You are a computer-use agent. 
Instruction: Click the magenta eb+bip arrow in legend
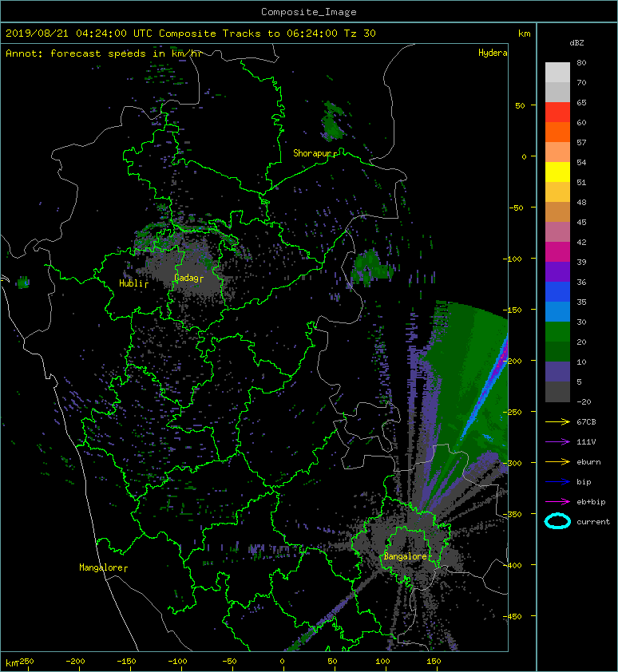click(x=557, y=502)
